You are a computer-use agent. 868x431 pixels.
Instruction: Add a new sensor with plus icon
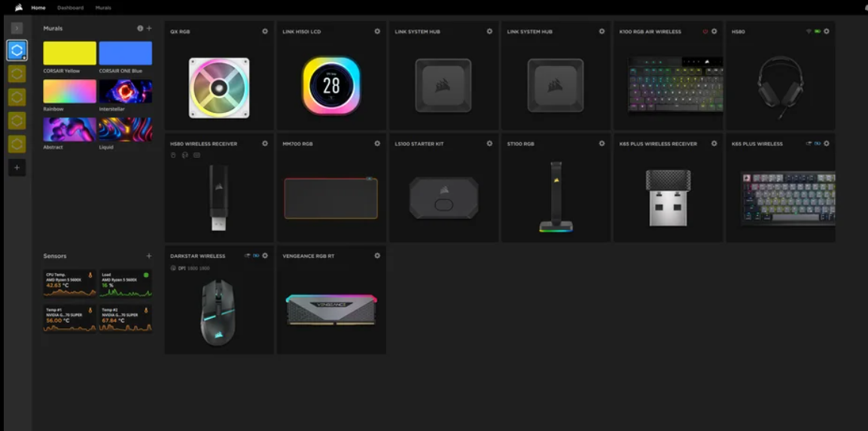(x=149, y=256)
